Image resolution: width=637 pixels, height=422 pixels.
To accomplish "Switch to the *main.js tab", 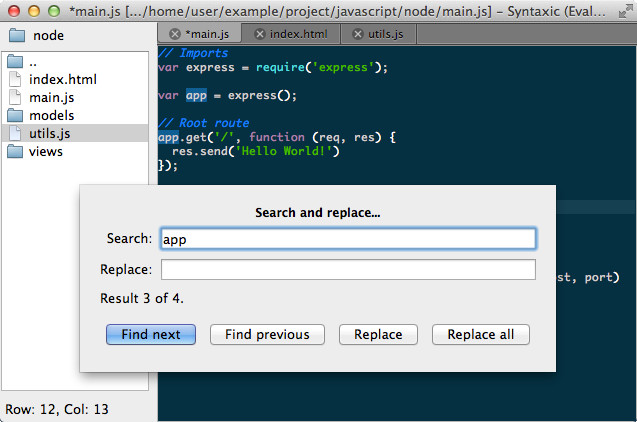I will coord(200,34).
